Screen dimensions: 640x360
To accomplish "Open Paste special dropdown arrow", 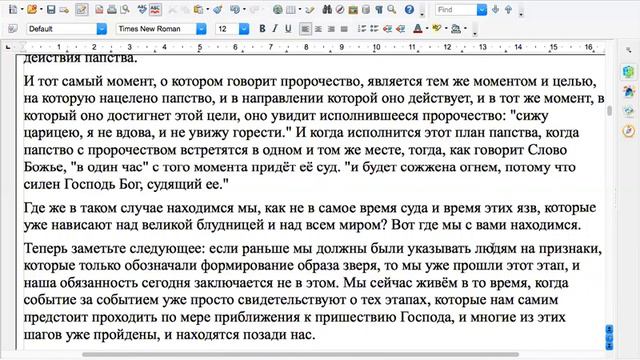I will [x=208, y=9].
